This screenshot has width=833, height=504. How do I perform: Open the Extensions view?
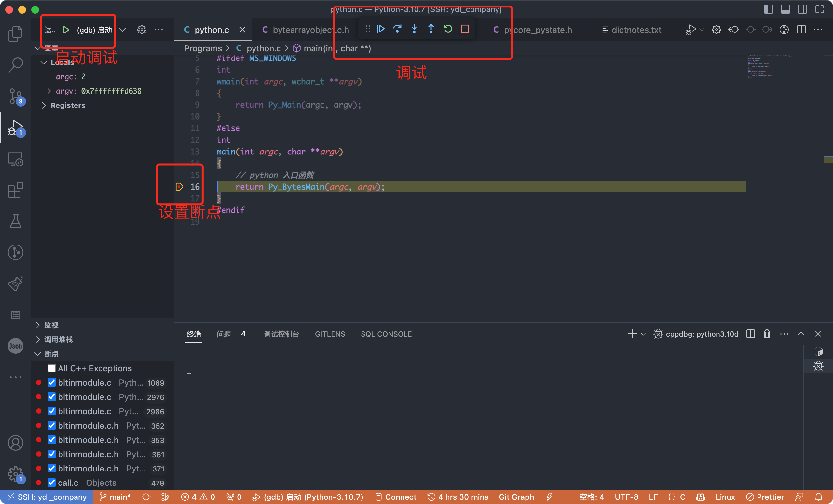click(x=15, y=190)
